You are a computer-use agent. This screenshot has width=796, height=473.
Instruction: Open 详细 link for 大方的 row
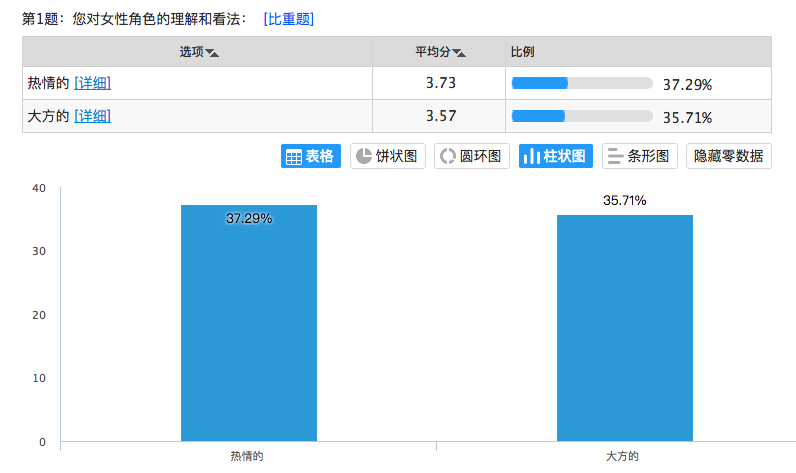pyautogui.click(x=92, y=116)
